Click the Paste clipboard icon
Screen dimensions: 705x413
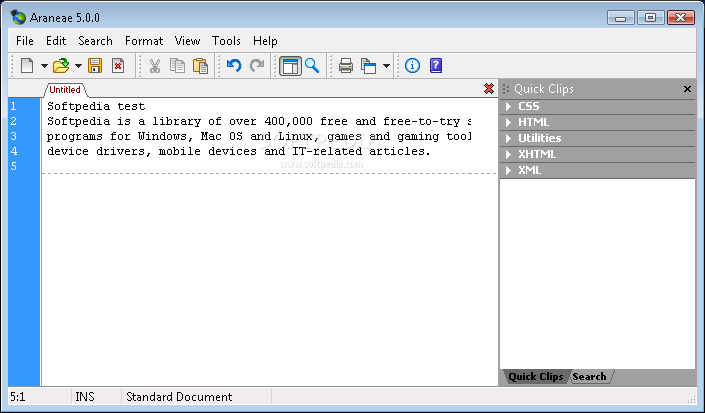pos(200,66)
